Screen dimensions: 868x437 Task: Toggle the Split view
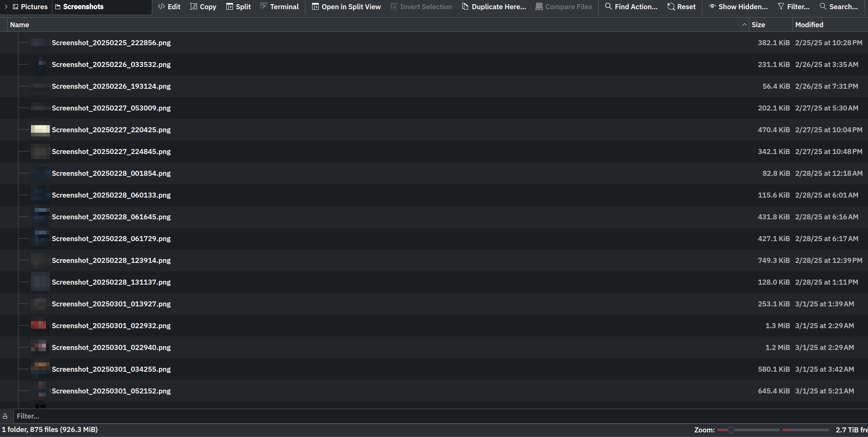[238, 6]
